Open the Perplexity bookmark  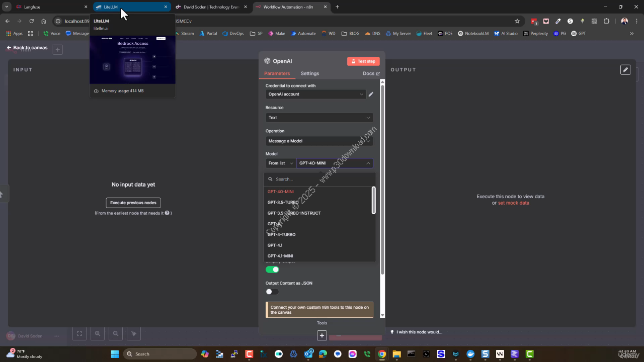[x=535, y=34]
